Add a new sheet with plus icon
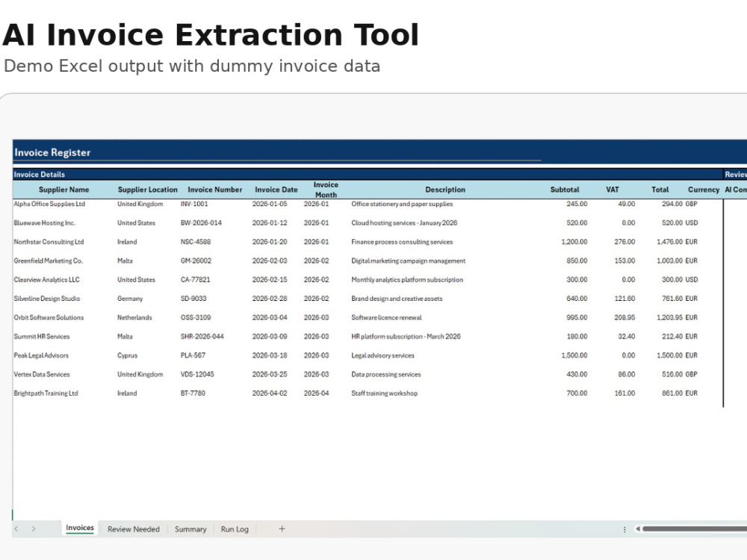Viewport: 747px width, 560px height. [x=282, y=529]
